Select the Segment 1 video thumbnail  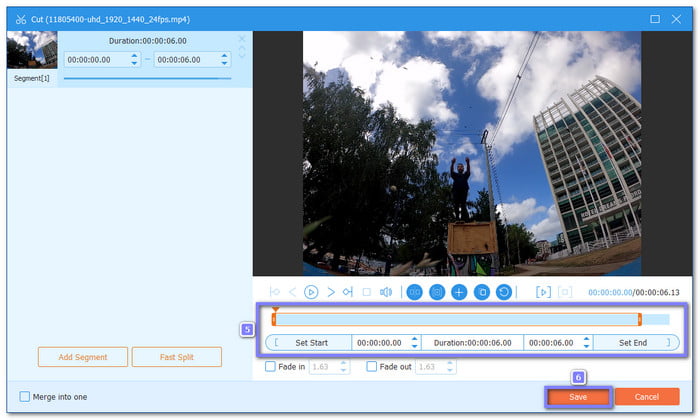point(31,49)
